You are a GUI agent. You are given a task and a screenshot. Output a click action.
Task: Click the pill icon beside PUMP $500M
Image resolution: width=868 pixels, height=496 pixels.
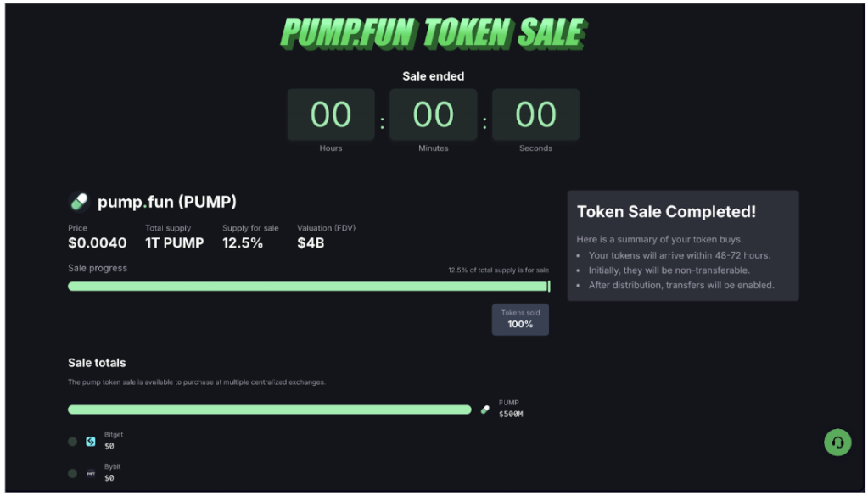click(x=485, y=410)
